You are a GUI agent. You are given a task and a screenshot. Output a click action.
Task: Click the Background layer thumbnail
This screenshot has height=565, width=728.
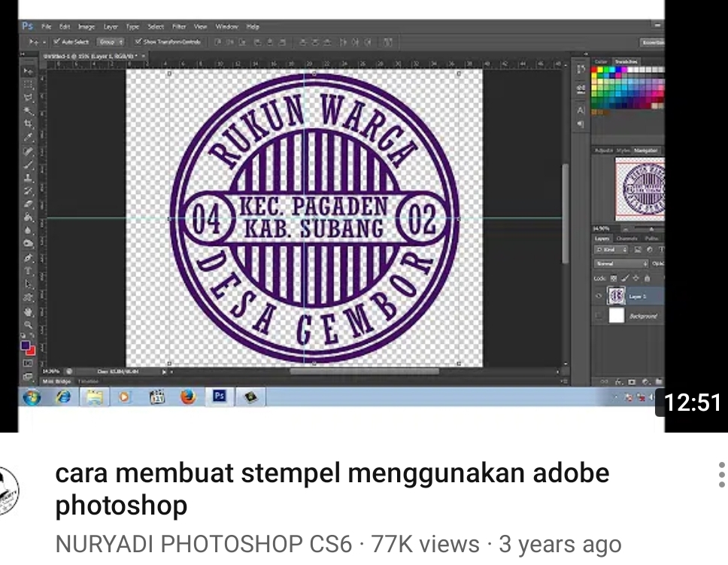(616, 316)
